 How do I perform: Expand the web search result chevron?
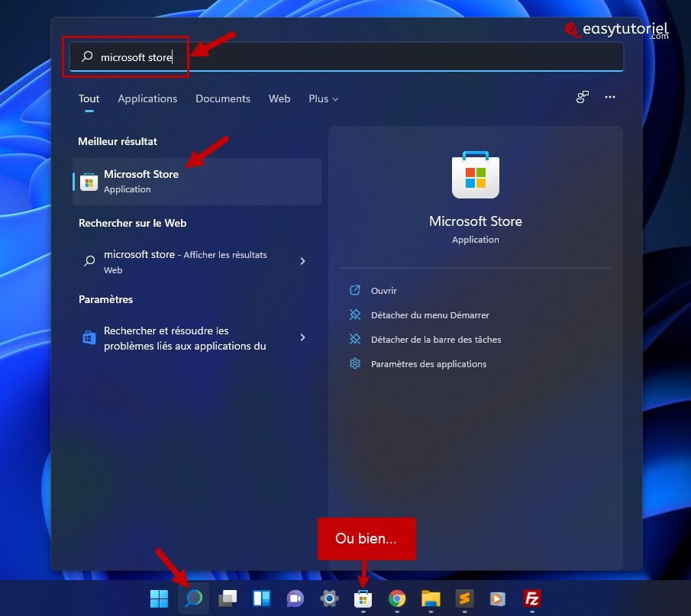click(x=303, y=261)
